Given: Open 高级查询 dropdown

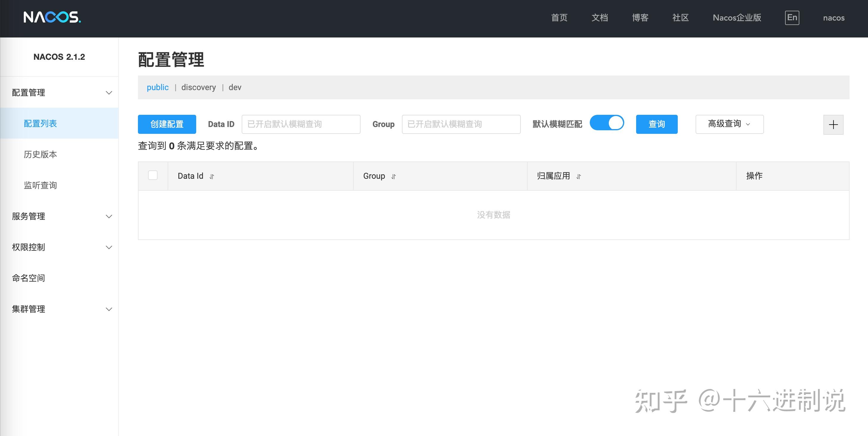Looking at the screenshot, I should pos(729,124).
